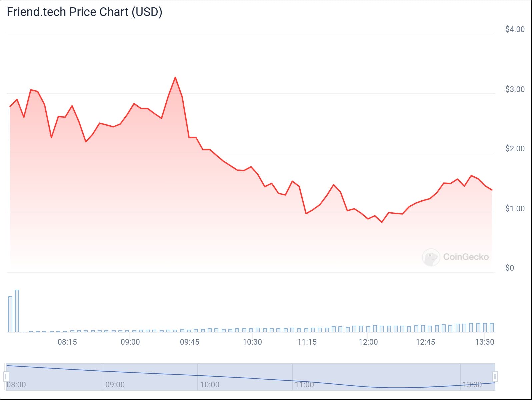This screenshot has width=532, height=400.
Task: Click the $0 price axis label
Action: click(x=510, y=268)
